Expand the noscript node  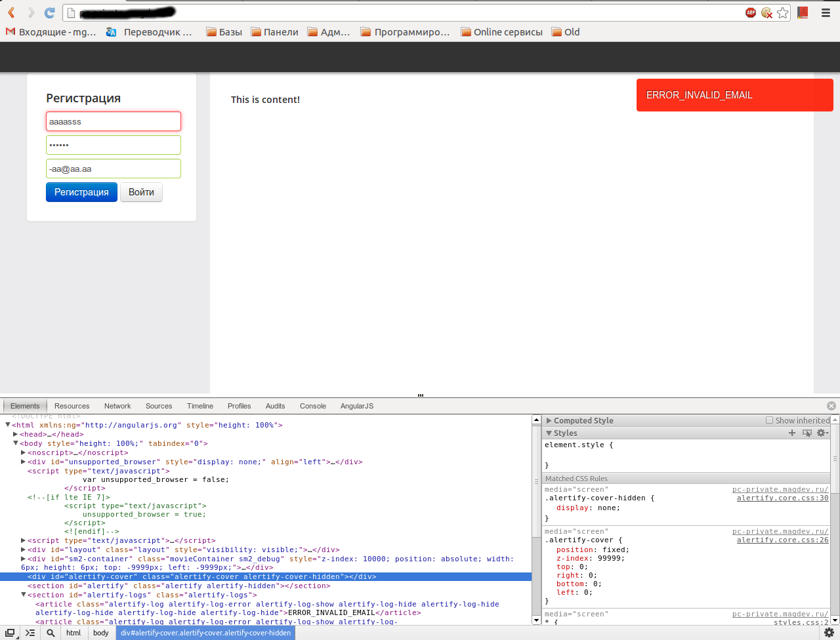click(x=24, y=452)
